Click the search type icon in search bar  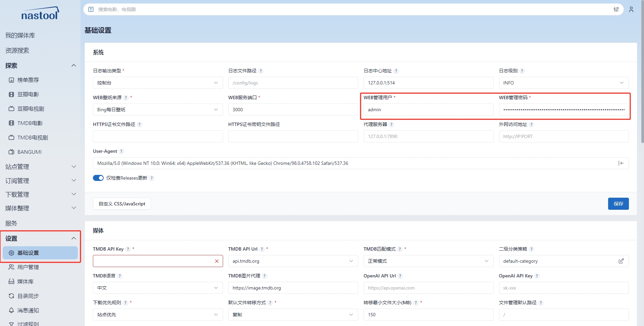click(x=91, y=9)
